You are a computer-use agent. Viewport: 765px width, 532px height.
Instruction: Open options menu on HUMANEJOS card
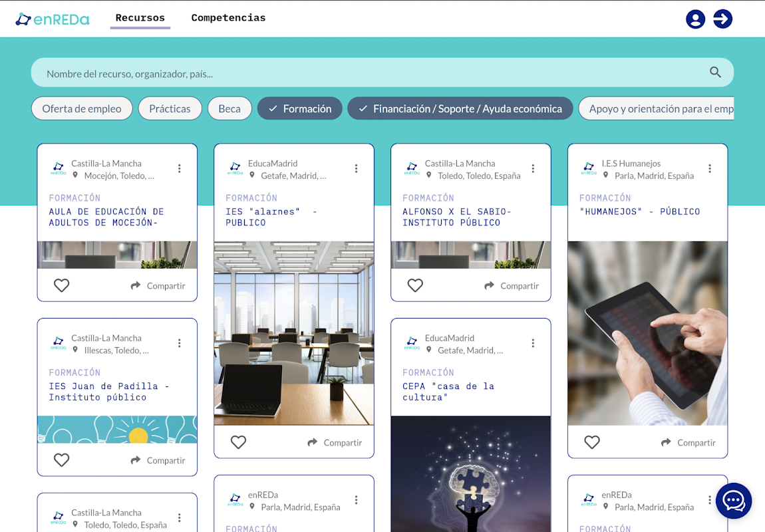pyautogui.click(x=710, y=168)
